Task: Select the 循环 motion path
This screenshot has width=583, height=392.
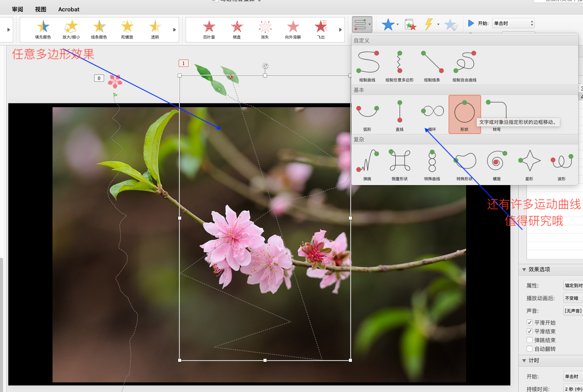Action: 432,115
